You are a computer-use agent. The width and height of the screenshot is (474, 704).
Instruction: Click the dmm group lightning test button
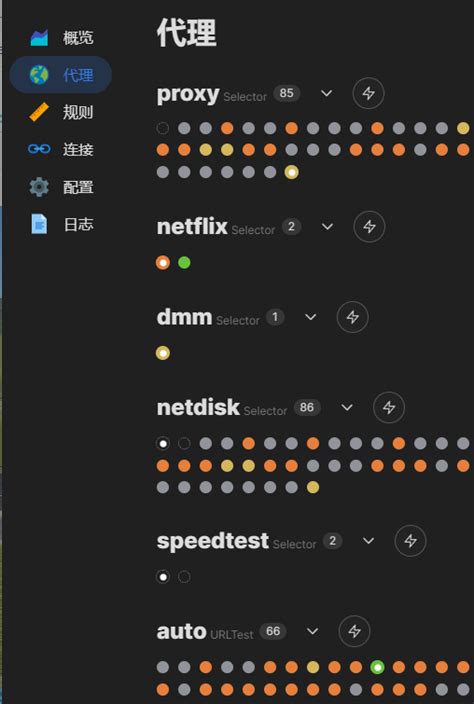click(x=353, y=317)
